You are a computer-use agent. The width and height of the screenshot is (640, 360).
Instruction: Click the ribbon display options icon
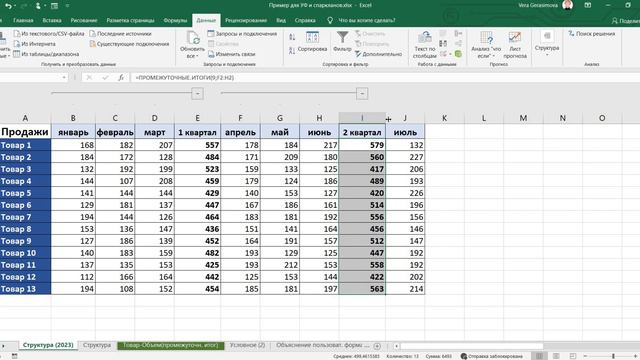tap(588, 5)
